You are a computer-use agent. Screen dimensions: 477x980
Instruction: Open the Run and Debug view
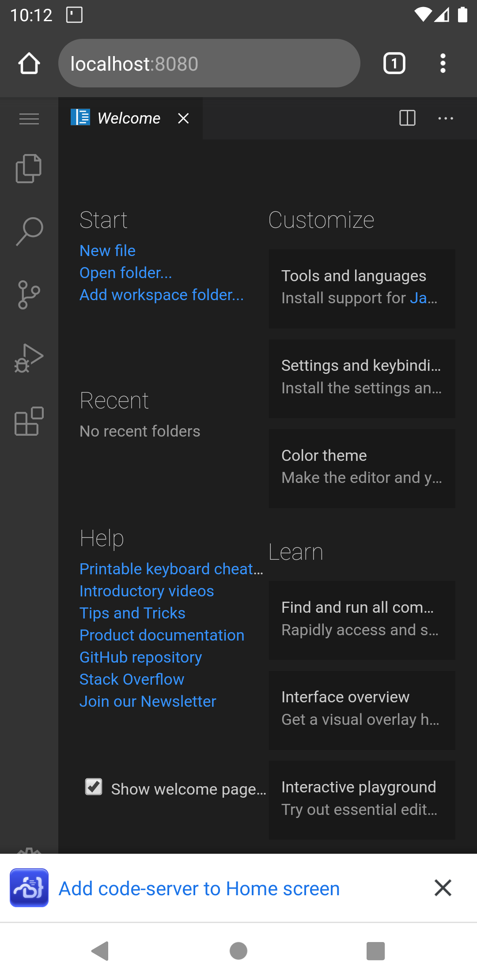[x=29, y=358]
